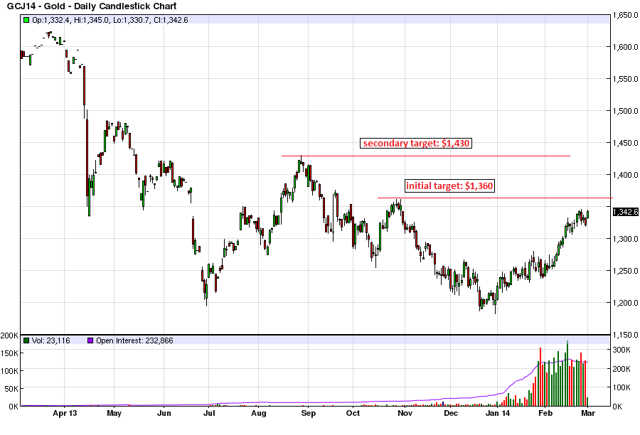The image size is (640, 435).
Task: Click the Open Interest: 232,866 legend text
Action: tap(135, 340)
